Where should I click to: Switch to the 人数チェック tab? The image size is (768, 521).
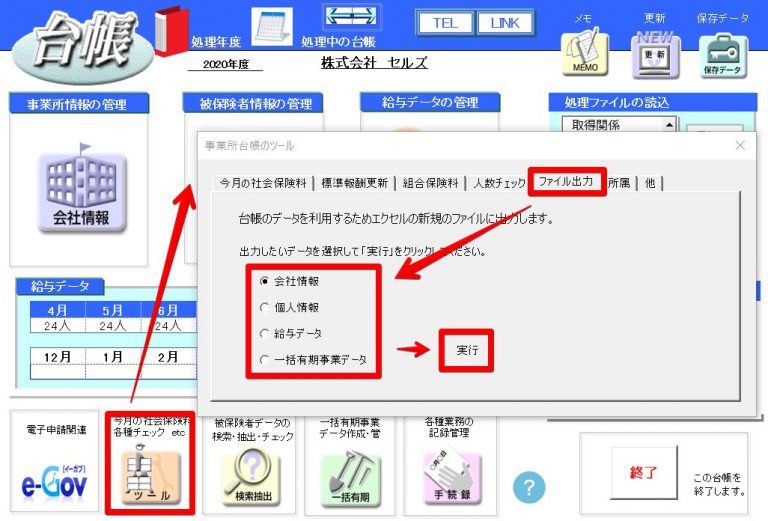499,183
